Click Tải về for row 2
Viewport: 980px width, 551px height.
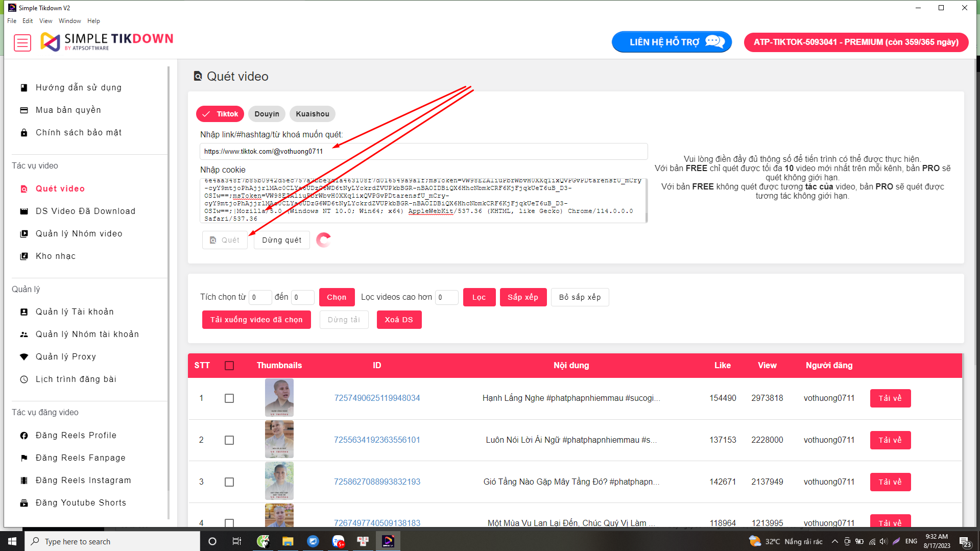click(x=890, y=440)
